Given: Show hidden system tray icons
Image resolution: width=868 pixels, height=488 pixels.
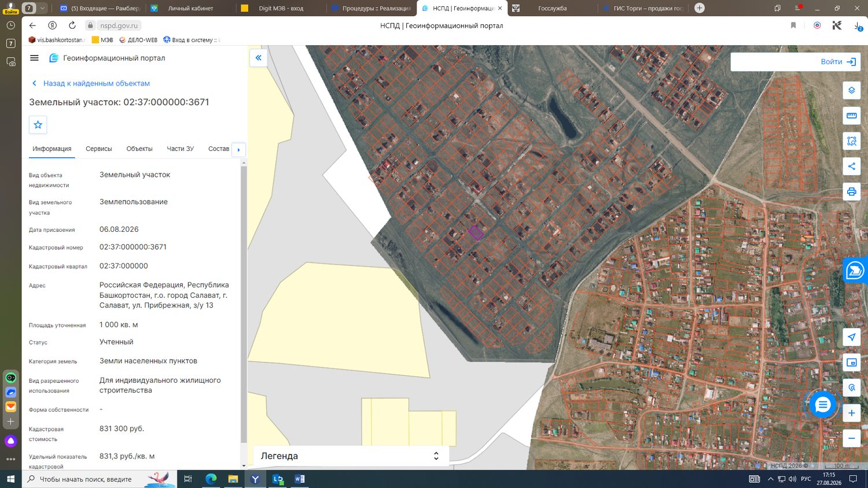Looking at the screenshot, I should tap(770, 479).
